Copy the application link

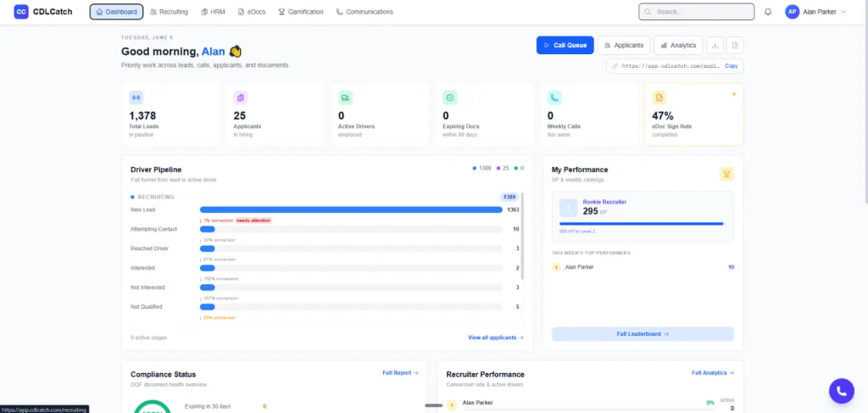732,66
